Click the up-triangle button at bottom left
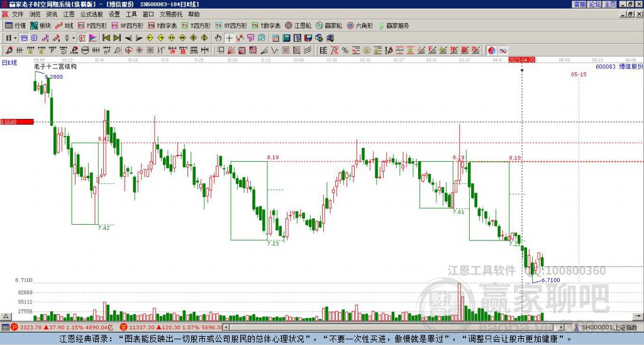Viewport: 644px width, 345px height. pyautogui.click(x=6, y=316)
